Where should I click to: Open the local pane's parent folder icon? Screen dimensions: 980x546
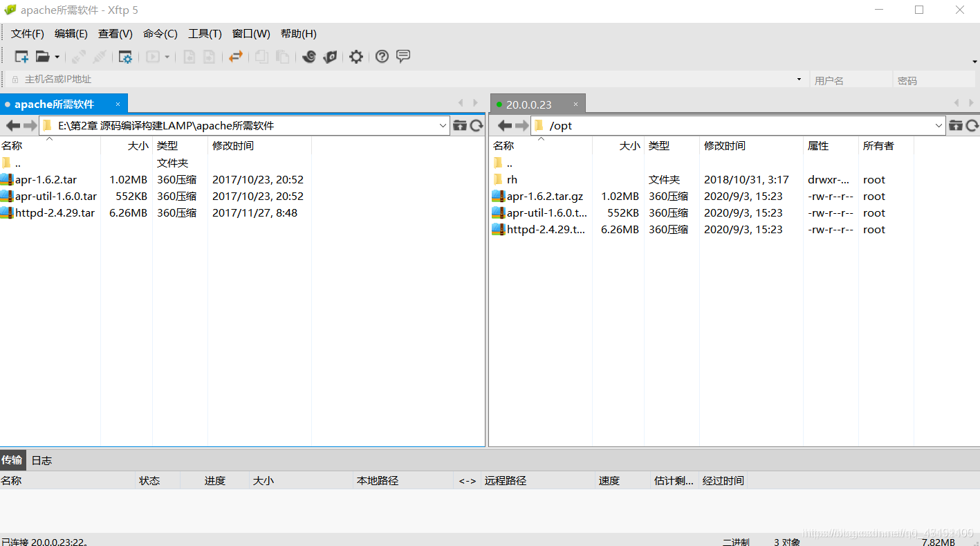pyautogui.click(x=460, y=125)
